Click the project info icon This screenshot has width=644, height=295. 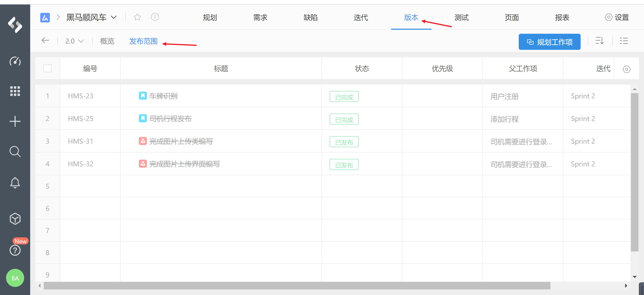point(155,17)
